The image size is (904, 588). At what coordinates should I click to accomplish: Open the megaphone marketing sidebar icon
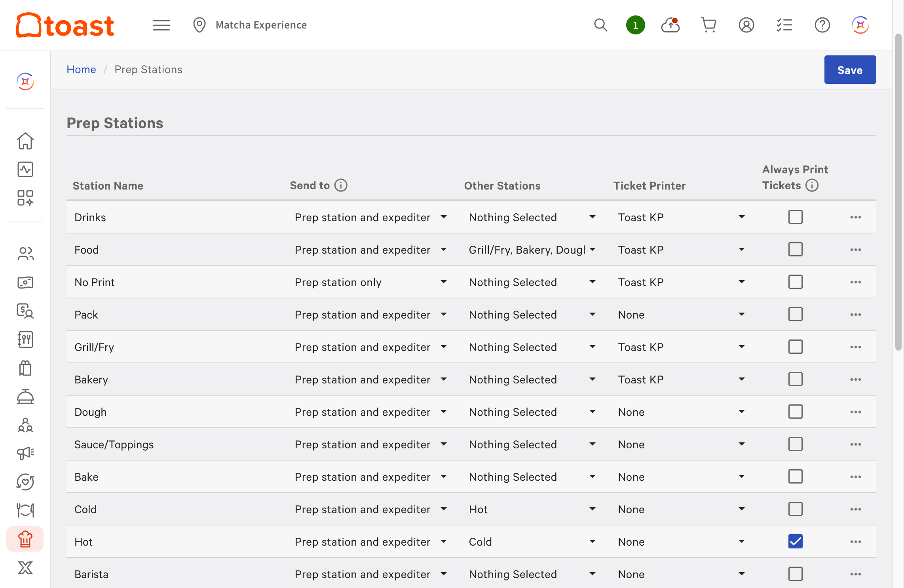[x=25, y=453]
